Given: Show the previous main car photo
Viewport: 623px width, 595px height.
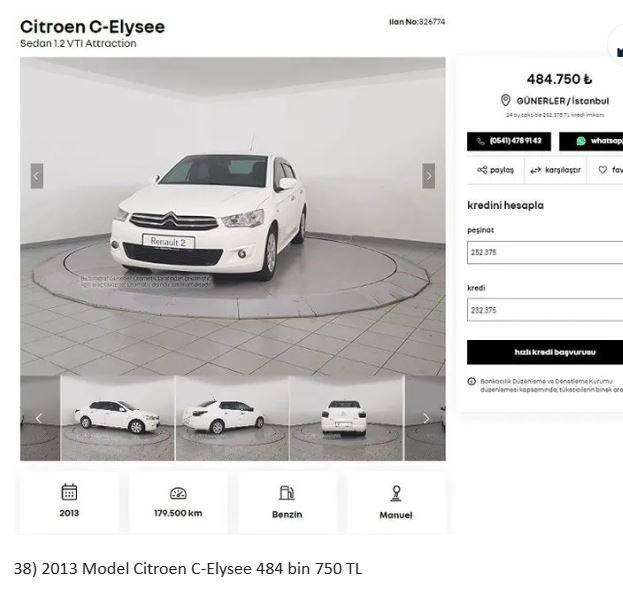Looking at the screenshot, I should coord(37,176).
